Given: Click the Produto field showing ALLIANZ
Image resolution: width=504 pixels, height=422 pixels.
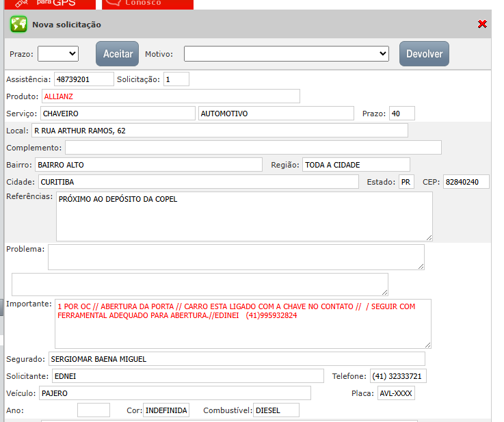Looking at the screenshot, I should [x=171, y=96].
